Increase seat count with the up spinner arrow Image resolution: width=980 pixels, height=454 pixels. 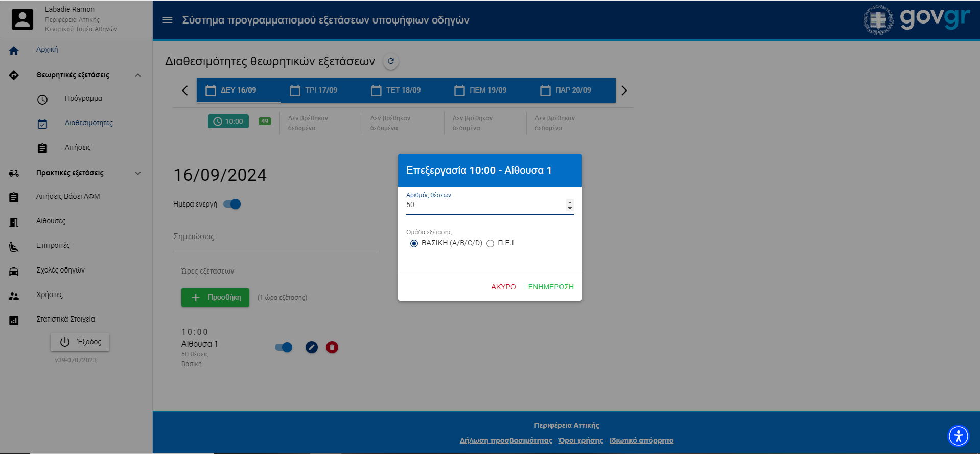click(x=570, y=202)
